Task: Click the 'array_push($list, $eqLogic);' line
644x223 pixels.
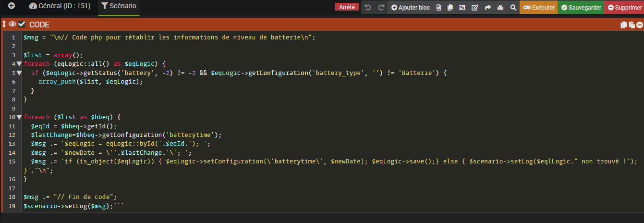Action: coord(91,82)
